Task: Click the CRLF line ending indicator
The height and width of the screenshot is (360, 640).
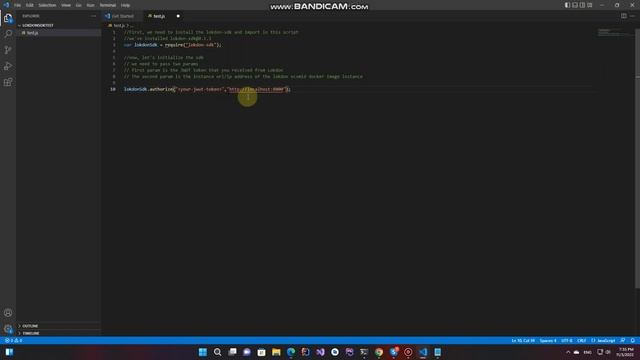Action: (x=582, y=340)
